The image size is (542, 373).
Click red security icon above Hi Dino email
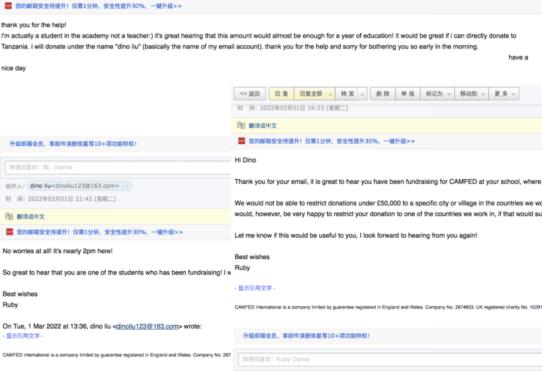click(242, 141)
